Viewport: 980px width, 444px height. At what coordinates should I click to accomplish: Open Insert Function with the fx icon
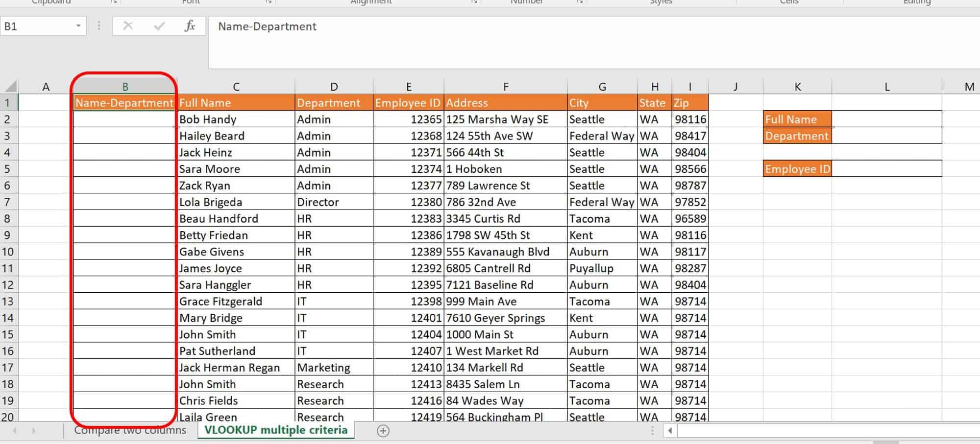click(190, 26)
